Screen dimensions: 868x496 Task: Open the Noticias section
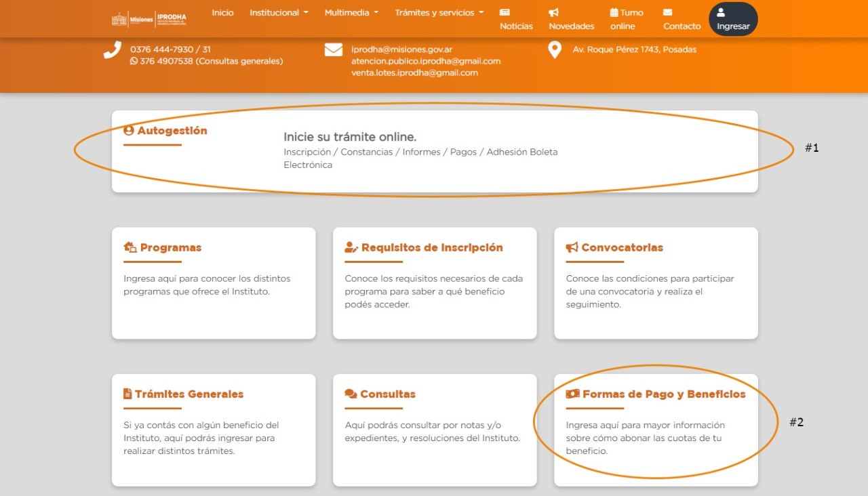point(516,19)
